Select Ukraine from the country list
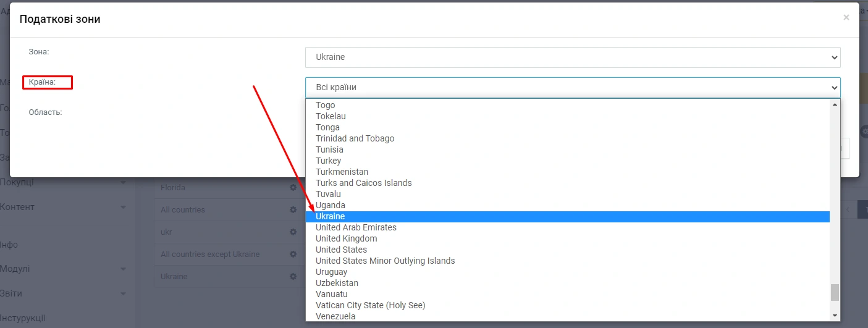Screen dimensions: 868x328 [331, 217]
